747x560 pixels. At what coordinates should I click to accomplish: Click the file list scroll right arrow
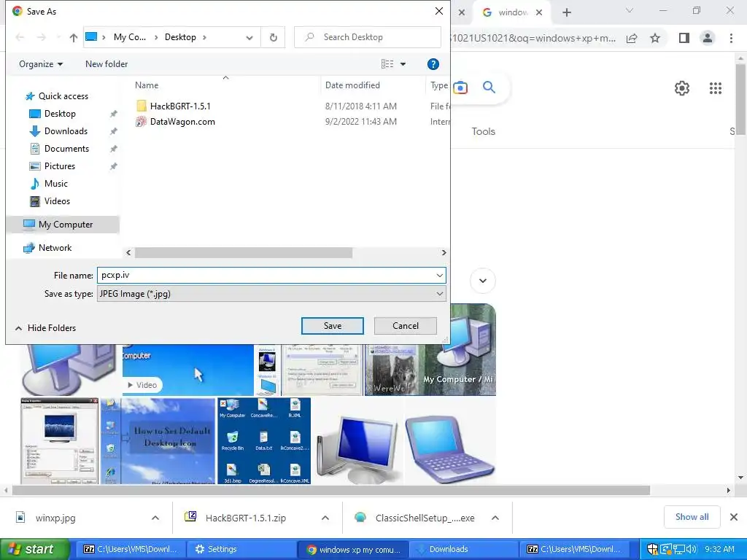[x=444, y=253]
